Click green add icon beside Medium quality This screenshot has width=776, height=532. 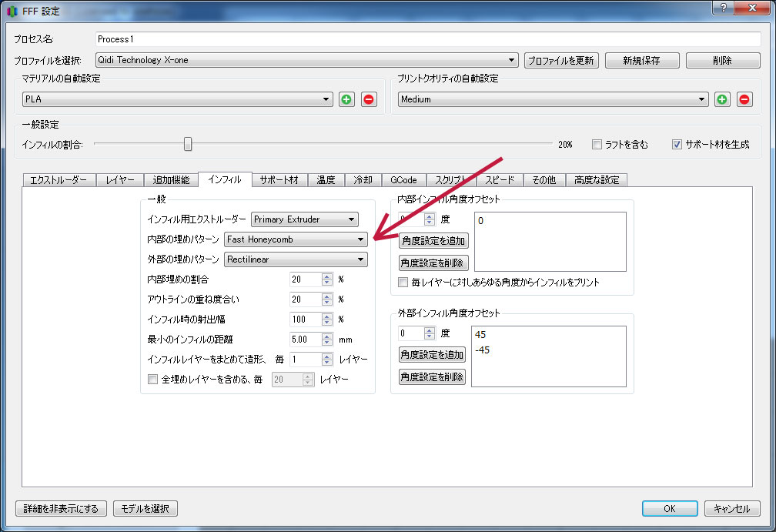point(722,99)
